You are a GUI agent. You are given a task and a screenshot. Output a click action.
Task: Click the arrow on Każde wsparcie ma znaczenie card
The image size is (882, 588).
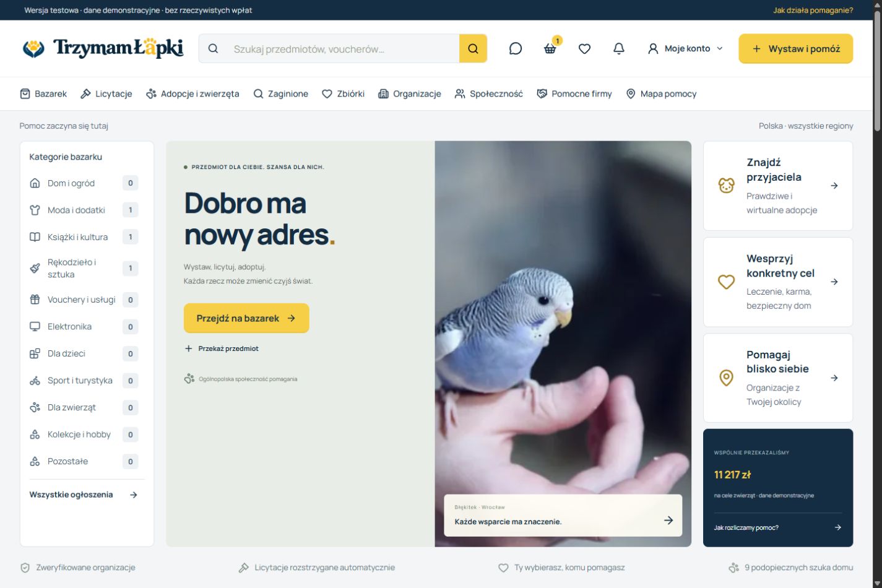(668, 520)
